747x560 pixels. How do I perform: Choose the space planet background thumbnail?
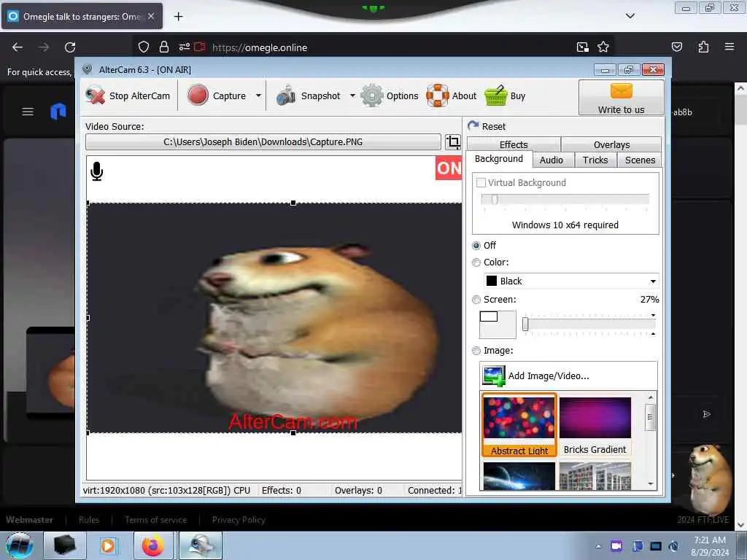click(x=519, y=475)
